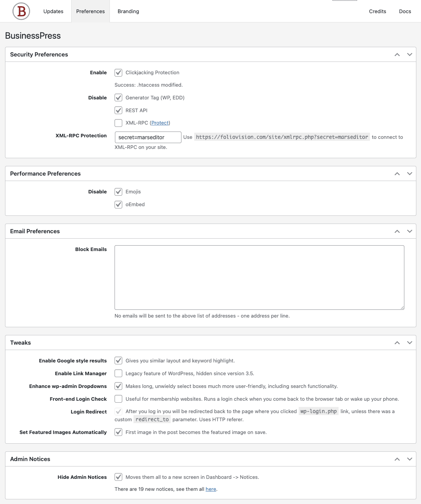Click the BusinessPress B logo
This screenshot has height=504, width=421.
[x=21, y=11]
